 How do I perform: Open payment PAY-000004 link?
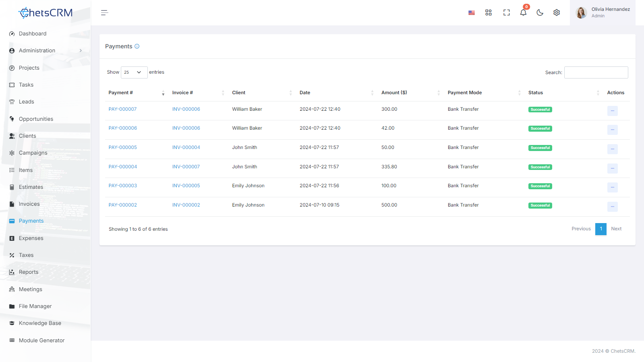(122, 167)
